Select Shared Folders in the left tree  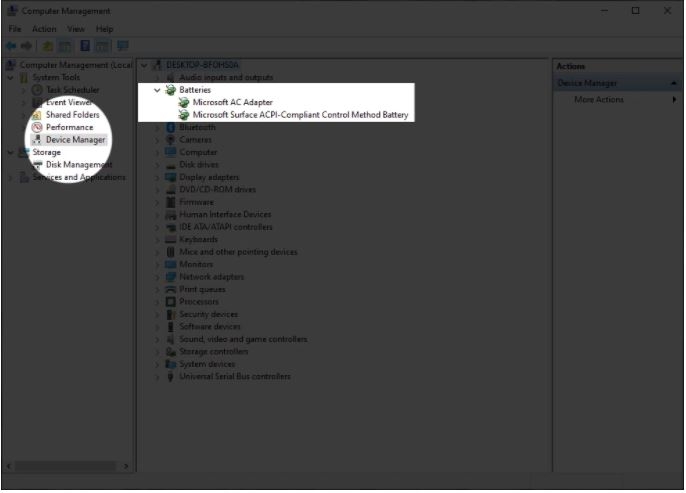click(73, 115)
